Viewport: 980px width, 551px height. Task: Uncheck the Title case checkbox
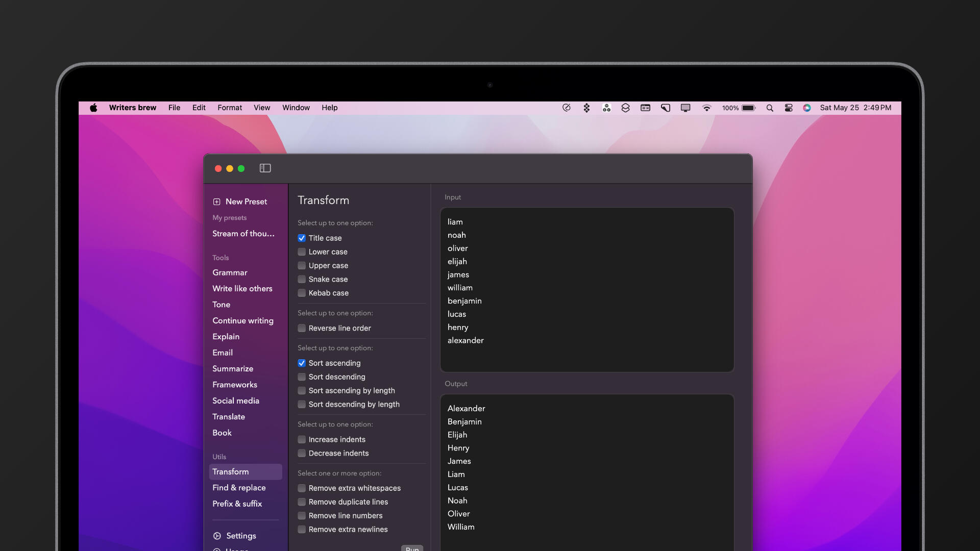[302, 238]
